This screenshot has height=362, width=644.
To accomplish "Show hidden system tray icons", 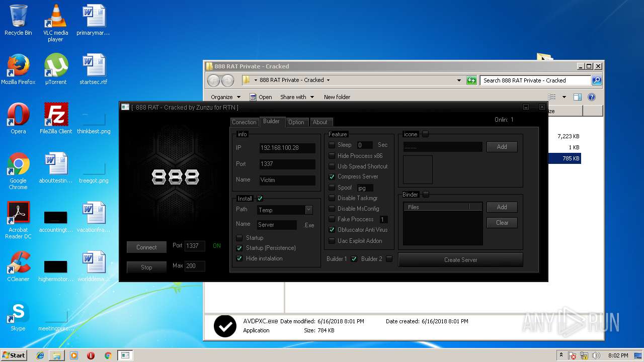I will point(561,355).
